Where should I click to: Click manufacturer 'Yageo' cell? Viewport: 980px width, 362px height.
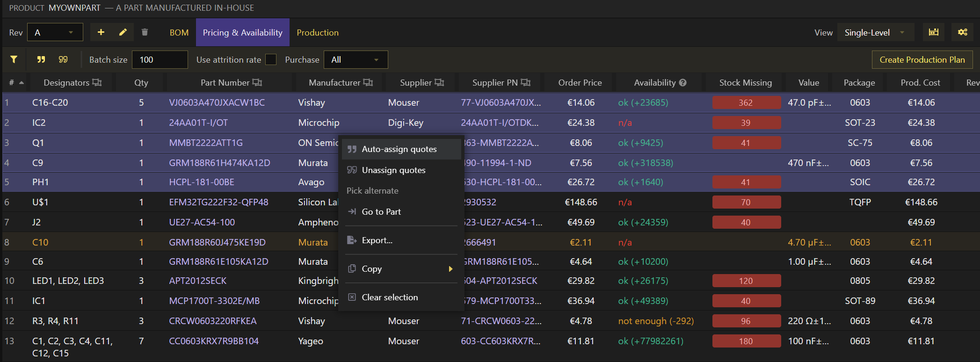[311, 341]
